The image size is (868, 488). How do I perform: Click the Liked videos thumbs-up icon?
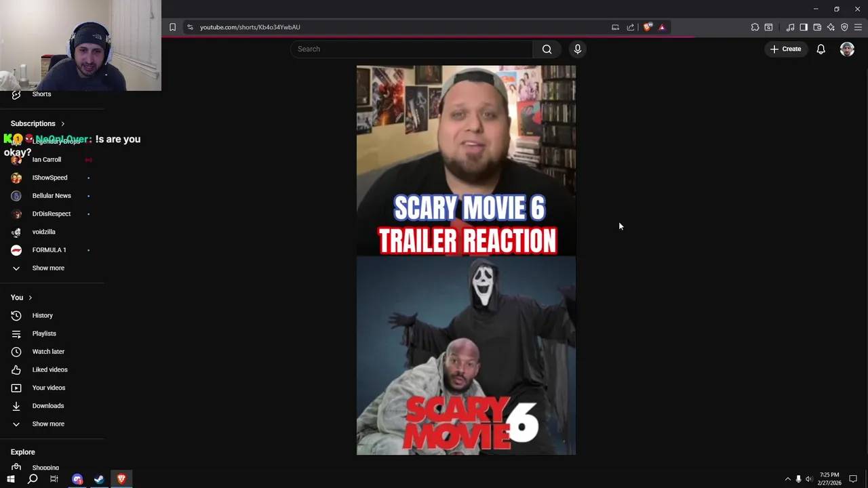(16, 369)
